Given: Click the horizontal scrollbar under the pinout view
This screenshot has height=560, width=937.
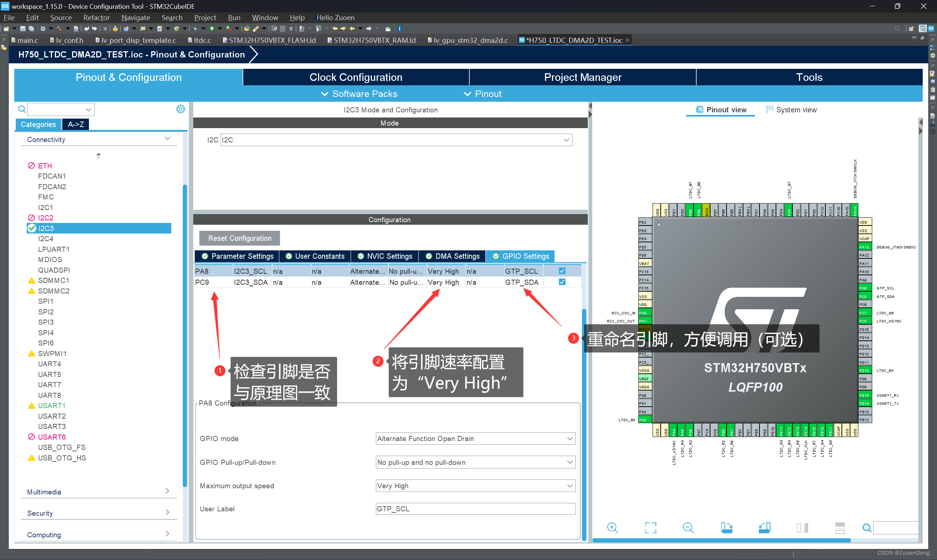Looking at the screenshot, I should [721, 540].
